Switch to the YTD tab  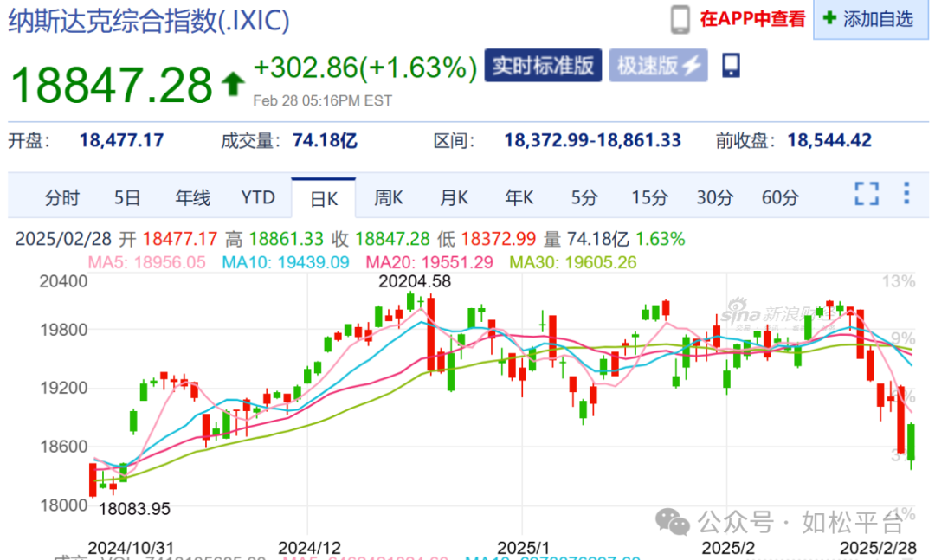(258, 198)
